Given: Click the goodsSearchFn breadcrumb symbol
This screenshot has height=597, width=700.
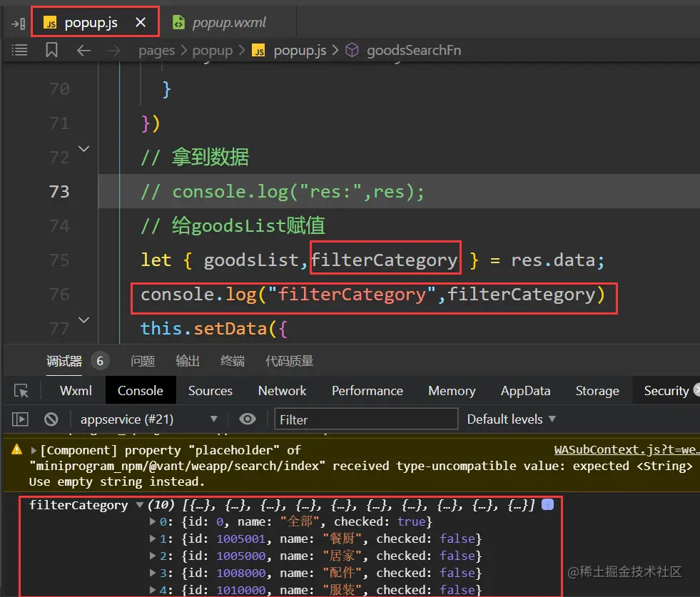Looking at the screenshot, I should (x=414, y=51).
